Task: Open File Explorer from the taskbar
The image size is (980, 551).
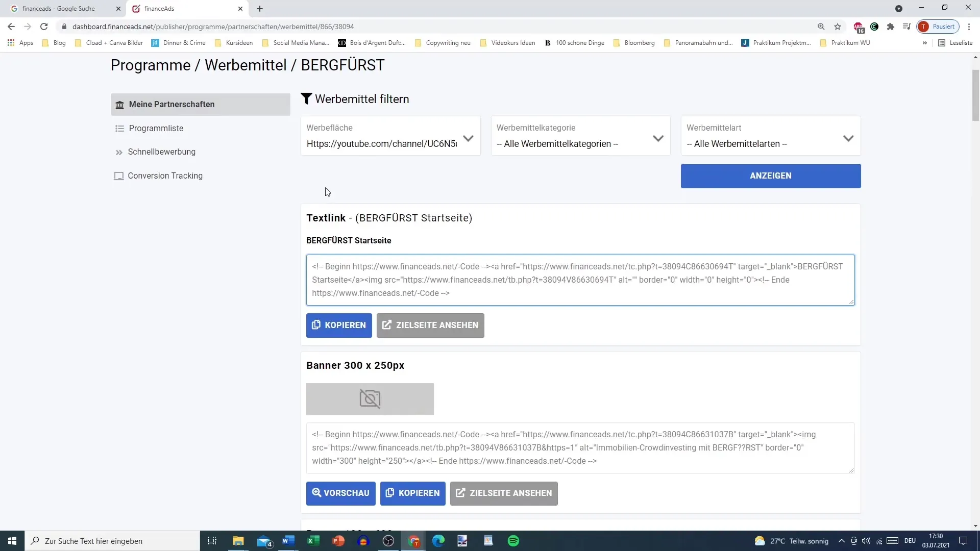Action: point(238,541)
